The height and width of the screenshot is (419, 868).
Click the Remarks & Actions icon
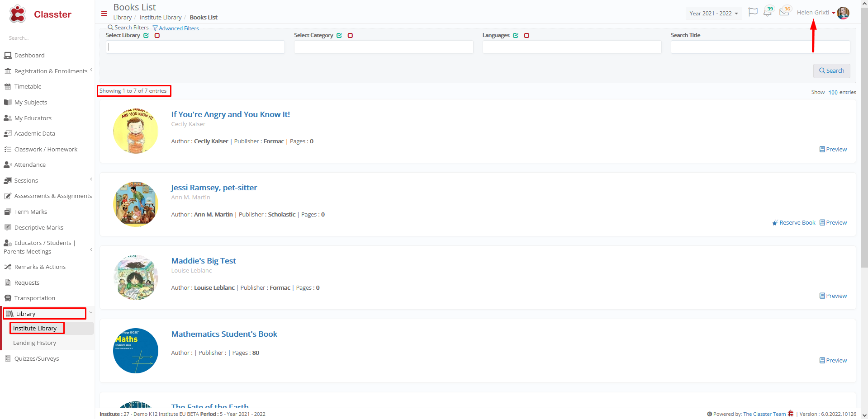pyautogui.click(x=8, y=267)
